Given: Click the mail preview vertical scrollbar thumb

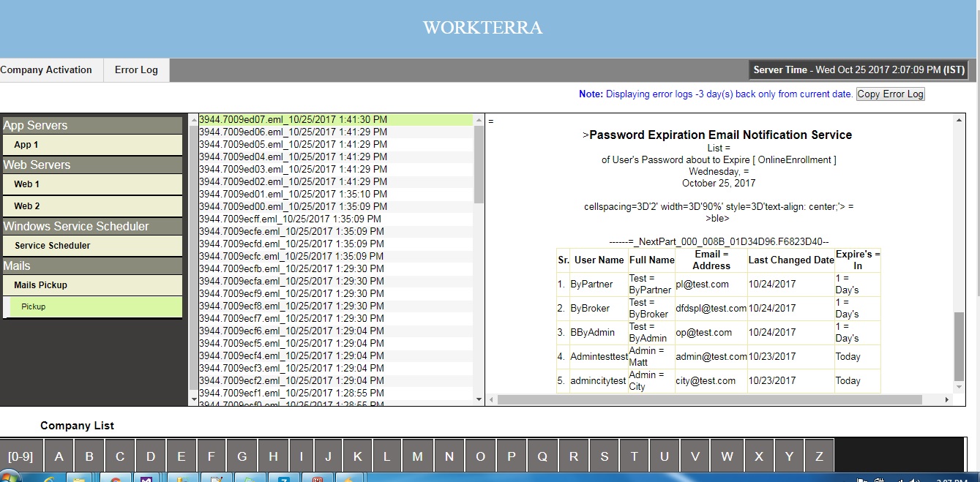Looking at the screenshot, I should tap(959, 347).
